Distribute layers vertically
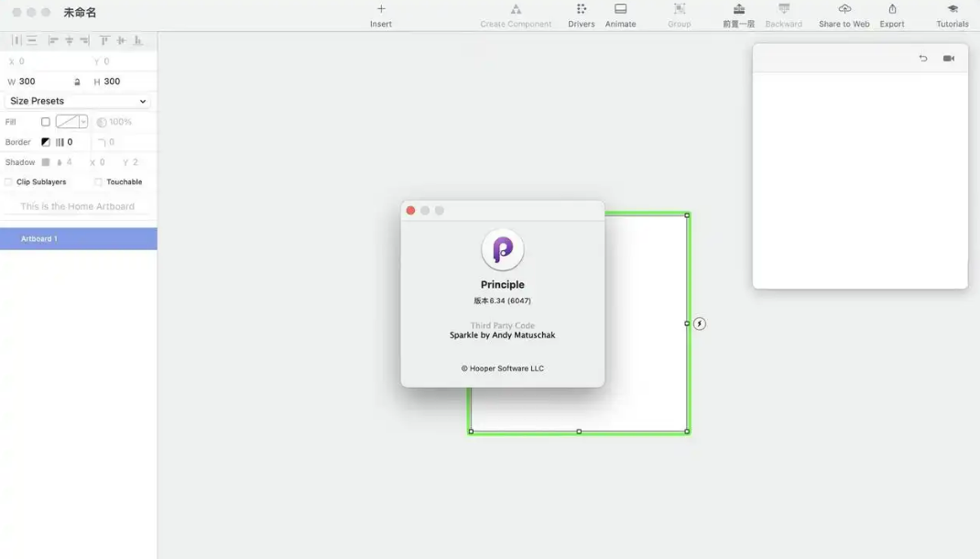 (x=32, y=40)
